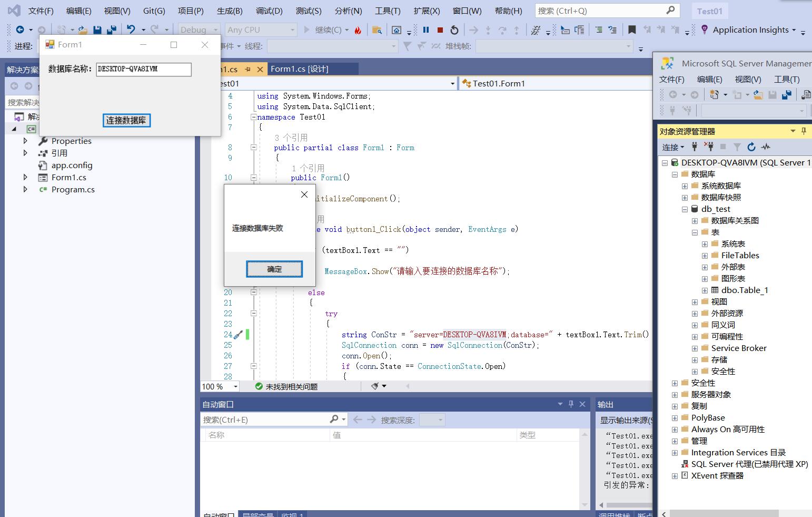
Task: Click 确定 button in the message box
Action: tap(274, 269)
